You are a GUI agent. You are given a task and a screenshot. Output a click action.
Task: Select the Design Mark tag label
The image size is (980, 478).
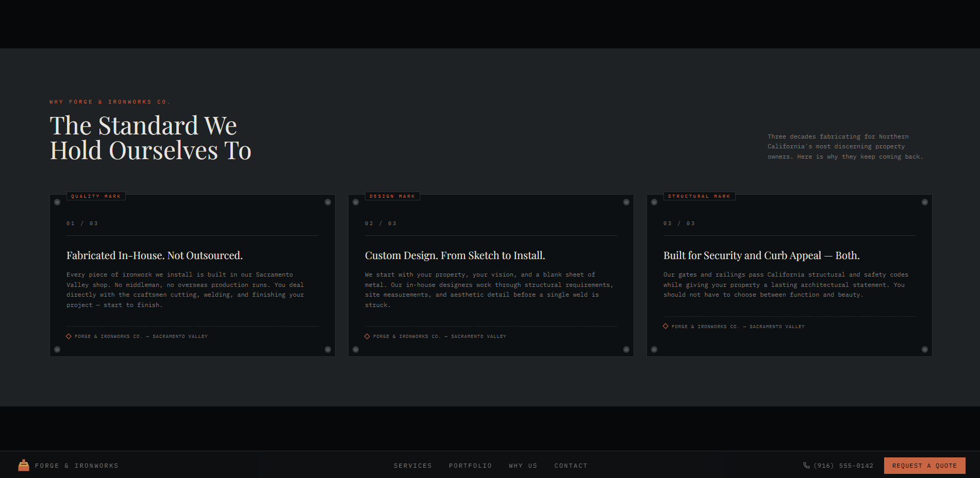coord(392,196)
